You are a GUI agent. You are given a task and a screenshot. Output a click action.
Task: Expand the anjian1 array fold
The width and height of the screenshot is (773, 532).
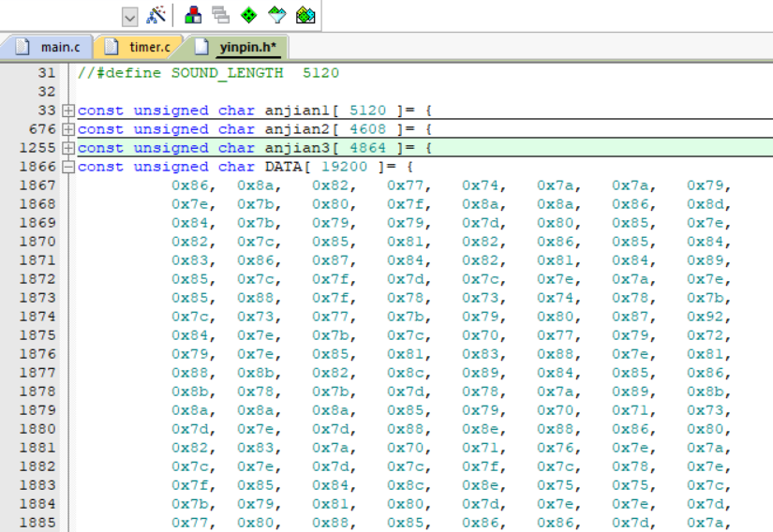[68, 111]
